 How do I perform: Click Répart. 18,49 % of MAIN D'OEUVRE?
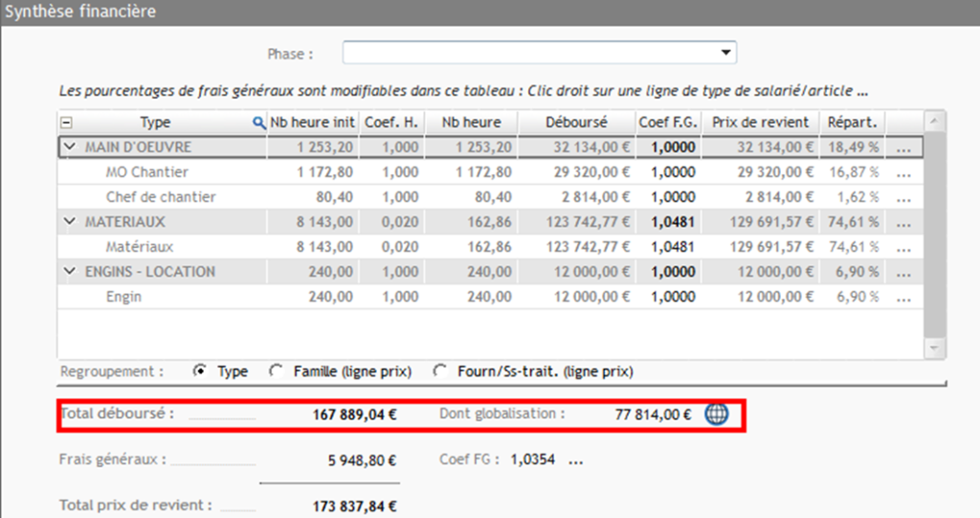(854, 147)
